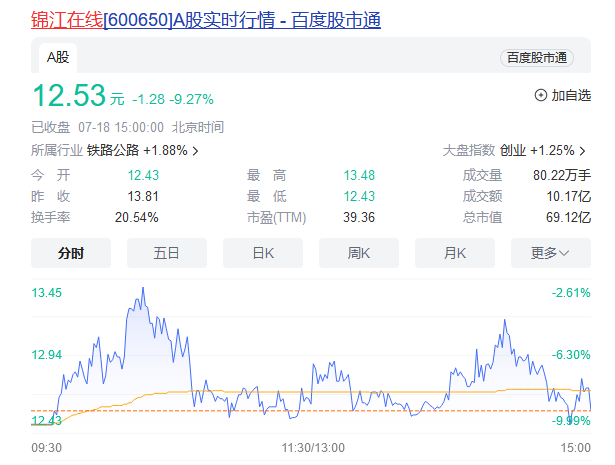Click the timestamp 07-18 15:00:00
Image resolution: width=615 pixels, height=465 pixels.
click(121, 127)
